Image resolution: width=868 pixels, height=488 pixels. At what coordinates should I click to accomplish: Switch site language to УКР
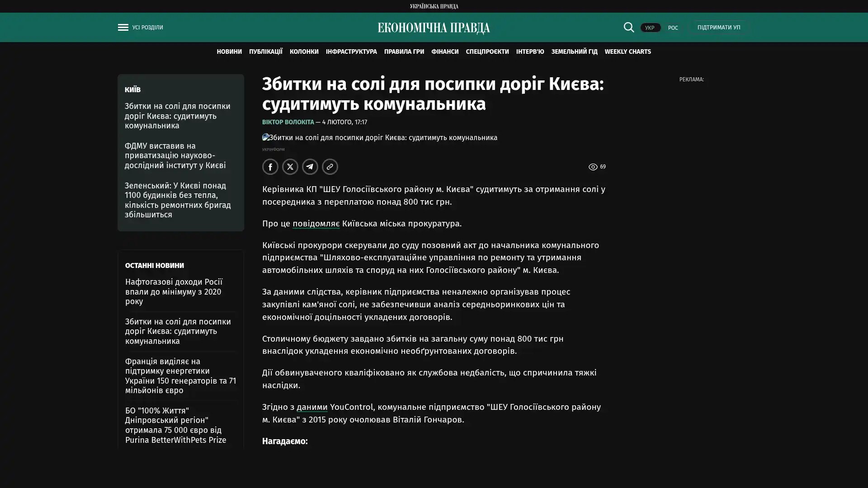pyautogui.click(x=650, y=28)
